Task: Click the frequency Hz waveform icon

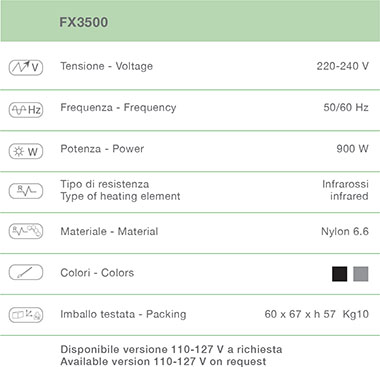Action: [x=26, y=110]
